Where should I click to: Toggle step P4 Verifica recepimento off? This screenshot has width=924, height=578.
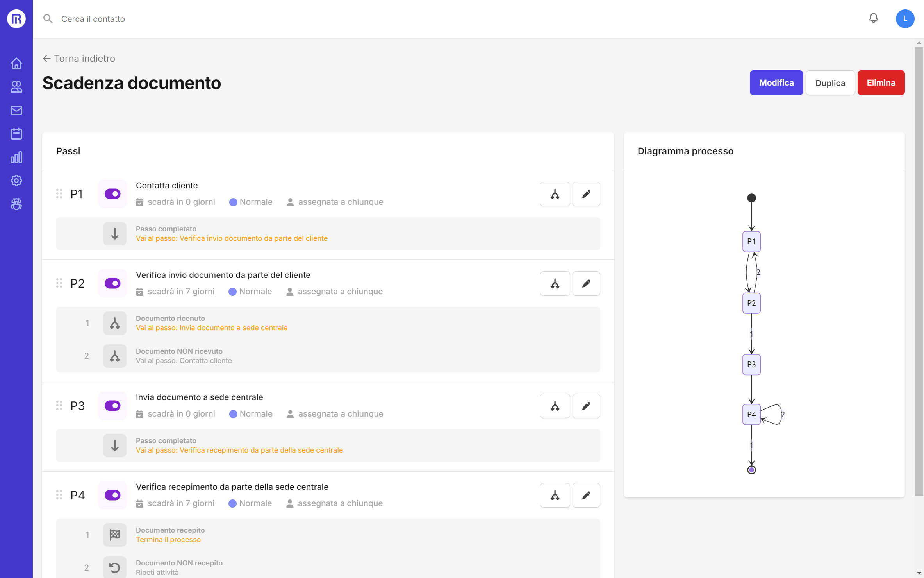[112, 495]
